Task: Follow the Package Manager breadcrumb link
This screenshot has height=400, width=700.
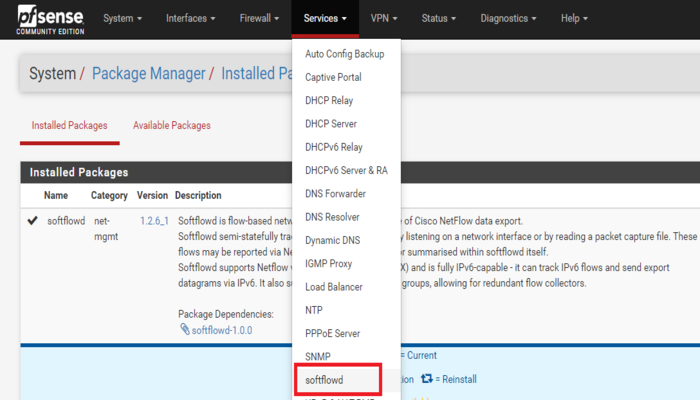Action: 149,73
